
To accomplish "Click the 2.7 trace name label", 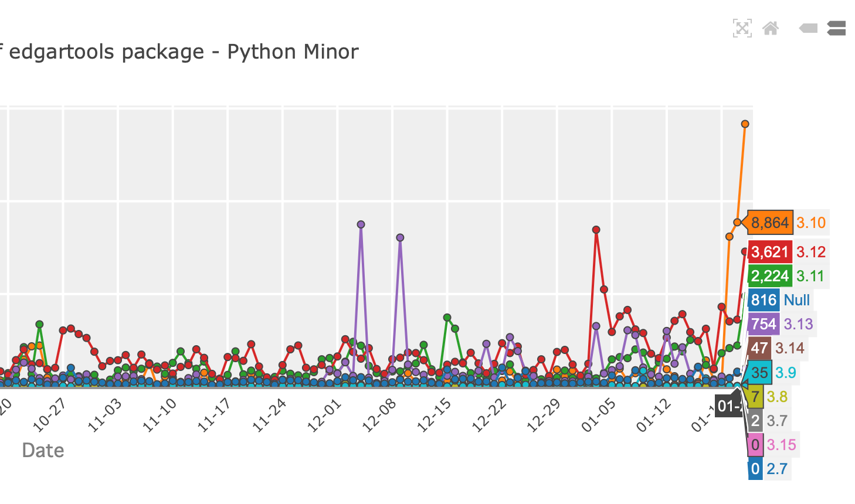I will pos(777,469).
